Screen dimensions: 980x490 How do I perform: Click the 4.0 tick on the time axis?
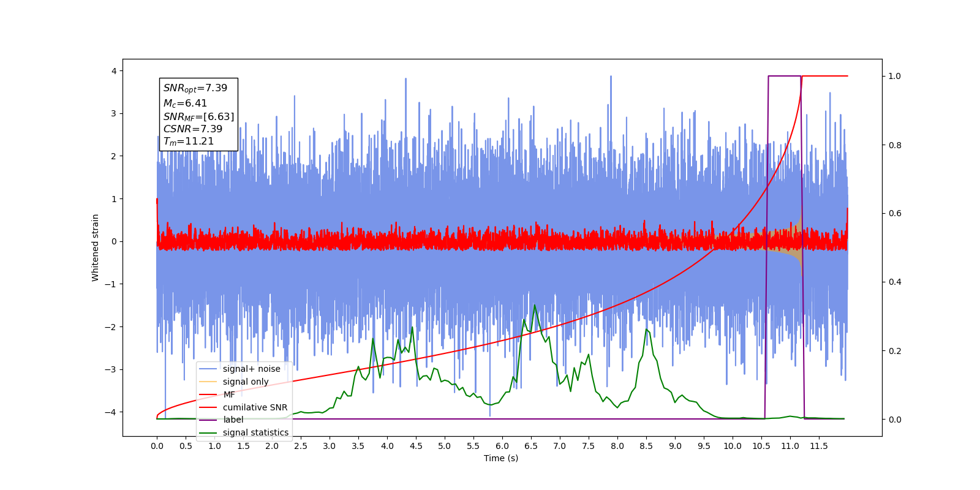[x=387, y=446]
